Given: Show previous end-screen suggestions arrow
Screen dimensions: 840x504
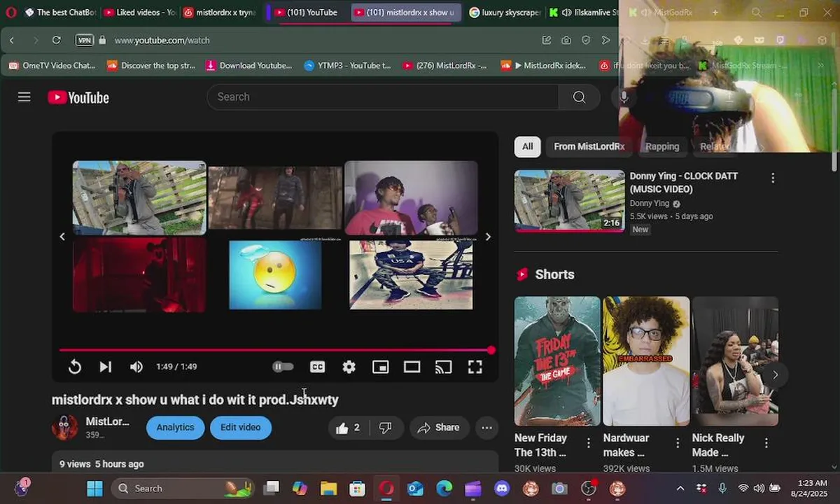Looking at the screenshot, I should click(x=62, y=237).
